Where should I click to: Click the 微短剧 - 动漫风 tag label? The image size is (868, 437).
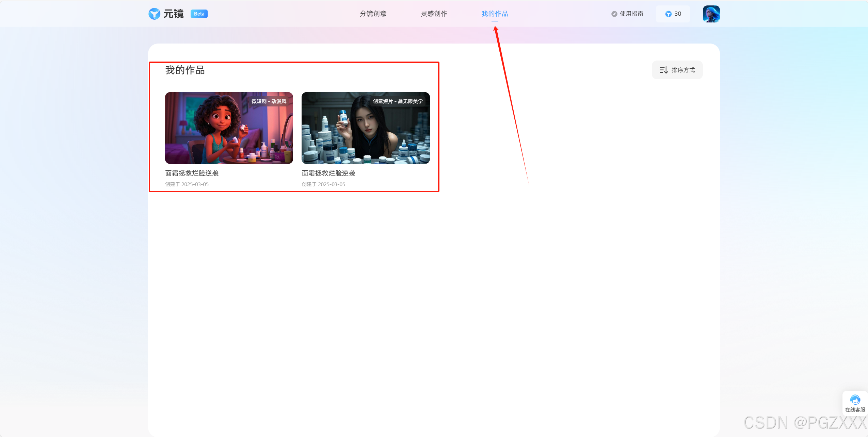pyautogui.click(x=269, y=101)
